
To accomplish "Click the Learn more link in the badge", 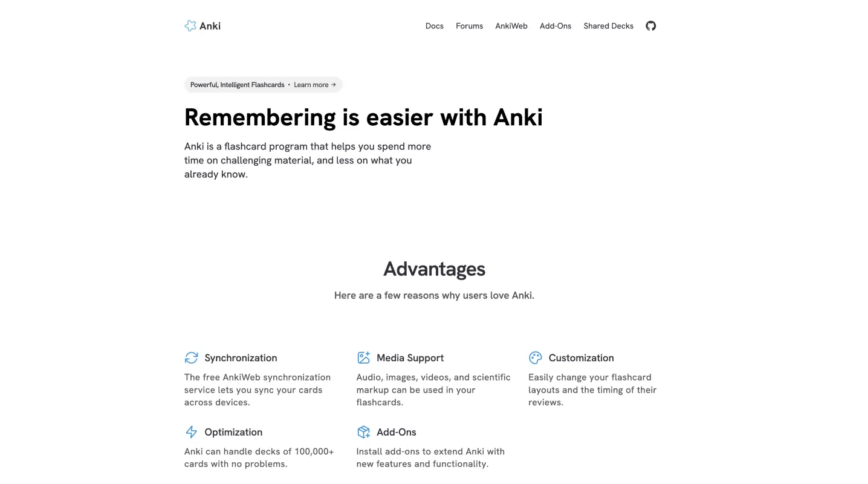I will pyautogui.click(x=311, y=85).
